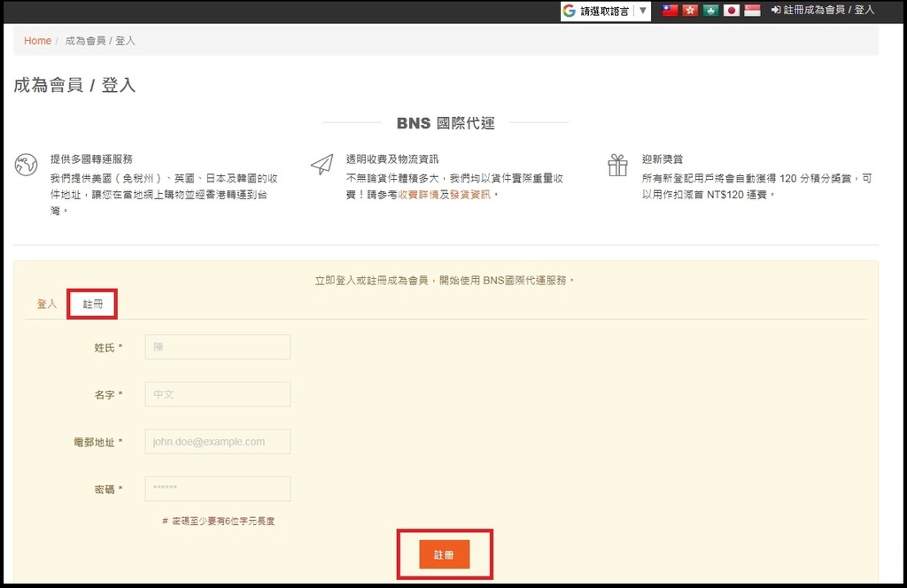Screen dimensions: 907x588
Task: Select the Macau flag icon
Action: coord(710,11)
